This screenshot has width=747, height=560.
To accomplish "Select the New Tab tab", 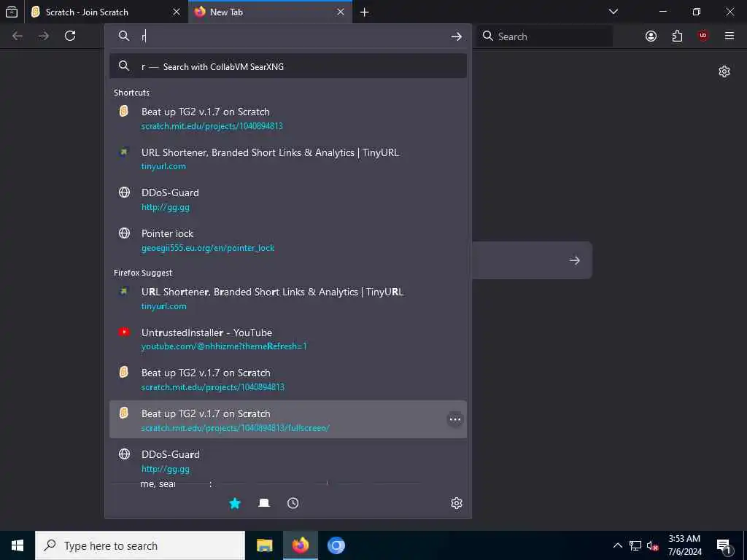I will coord(270,12).
